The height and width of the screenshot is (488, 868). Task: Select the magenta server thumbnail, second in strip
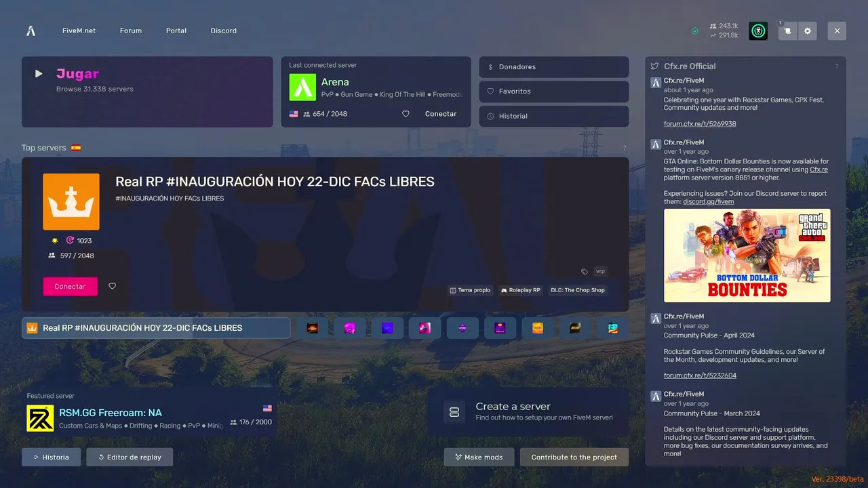click(x=350, y=328)
